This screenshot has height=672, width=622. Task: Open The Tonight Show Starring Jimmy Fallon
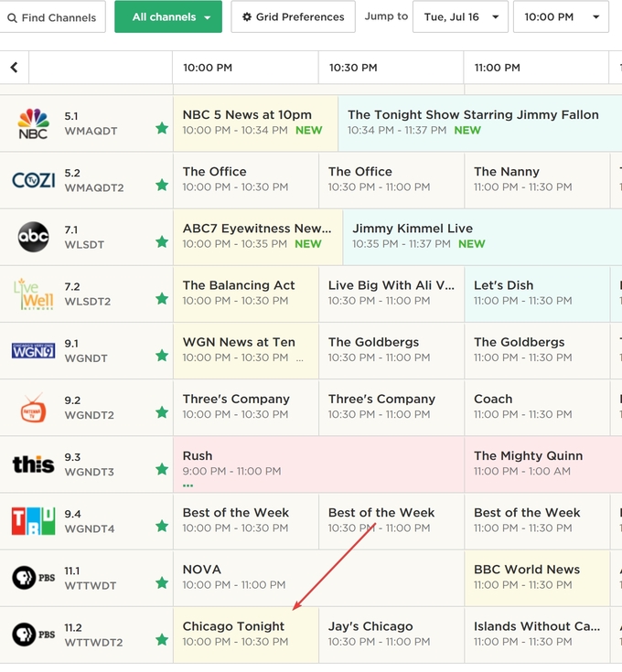click(x=480, y=123)
